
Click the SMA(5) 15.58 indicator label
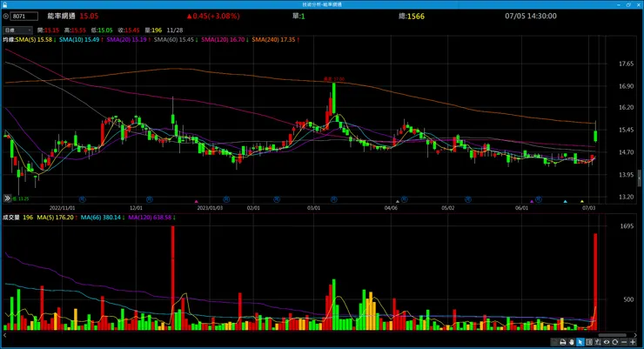point(35,40)
